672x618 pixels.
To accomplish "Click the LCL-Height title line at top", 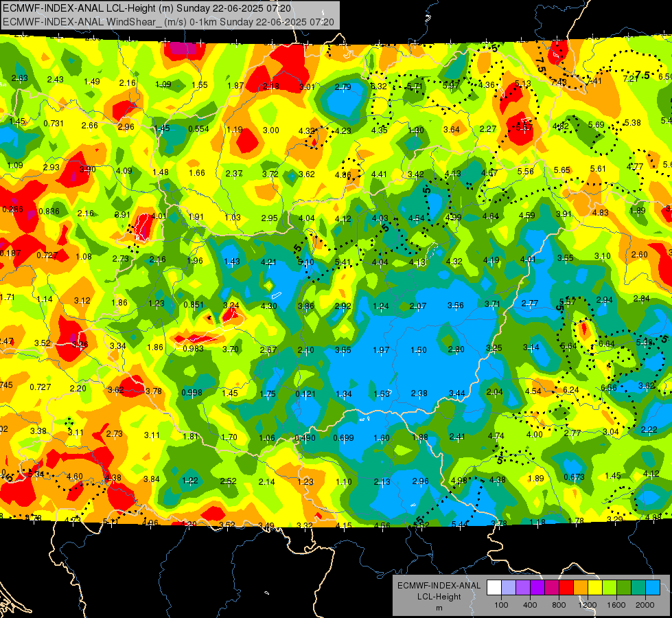I will (x=147, y=8).
